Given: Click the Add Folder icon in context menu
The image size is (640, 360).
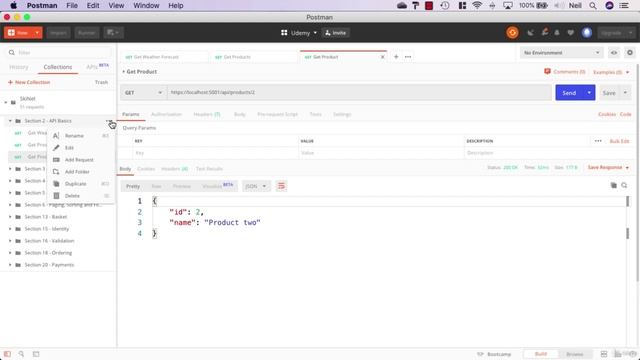Looking at the screenshot, I should click(56, 172).
